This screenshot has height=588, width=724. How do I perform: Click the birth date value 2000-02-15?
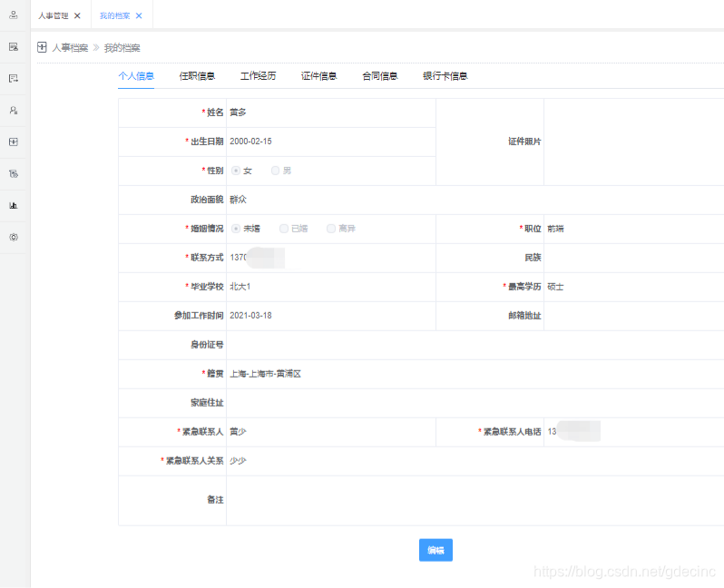[x=250, y=142]
